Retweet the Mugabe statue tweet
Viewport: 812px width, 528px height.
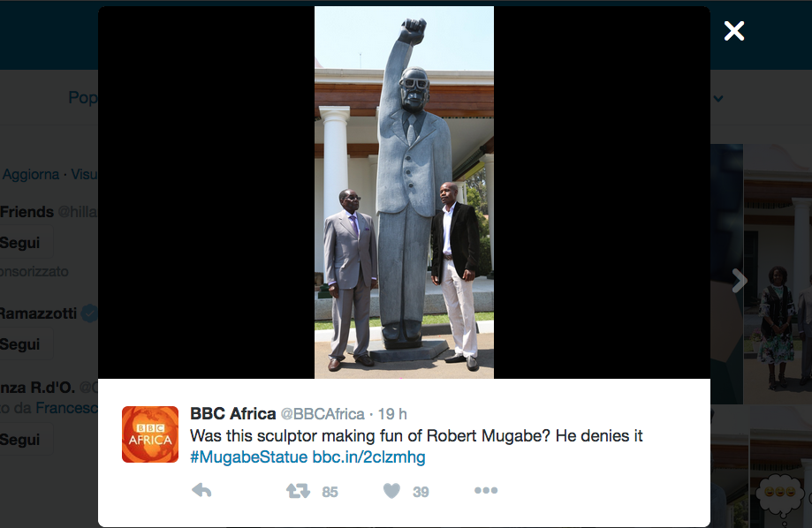(x=299, y=491)
